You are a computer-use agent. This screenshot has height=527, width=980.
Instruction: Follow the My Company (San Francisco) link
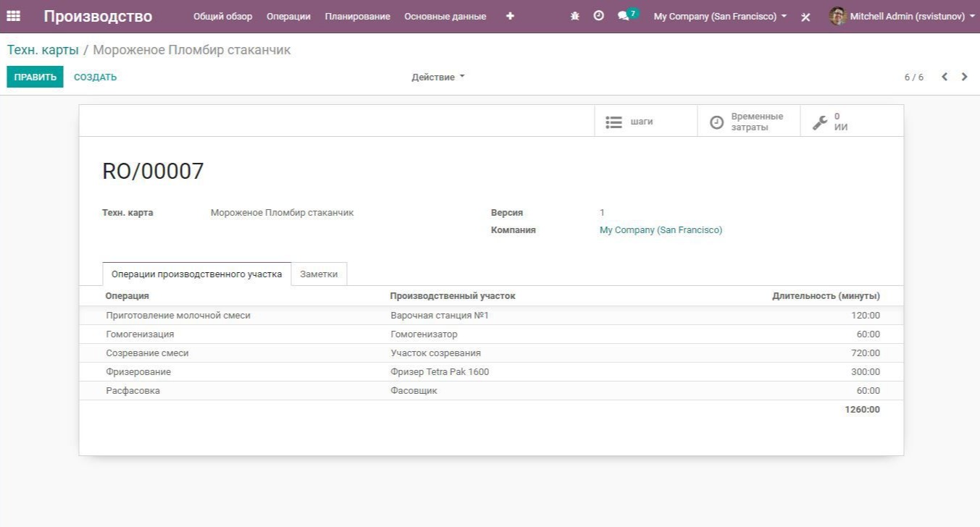661,230
